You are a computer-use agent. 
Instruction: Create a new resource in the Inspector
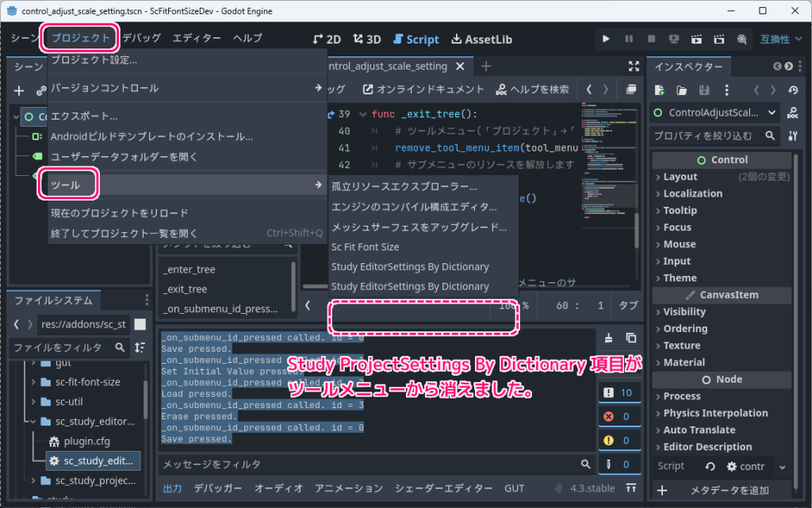coord(659,90)
